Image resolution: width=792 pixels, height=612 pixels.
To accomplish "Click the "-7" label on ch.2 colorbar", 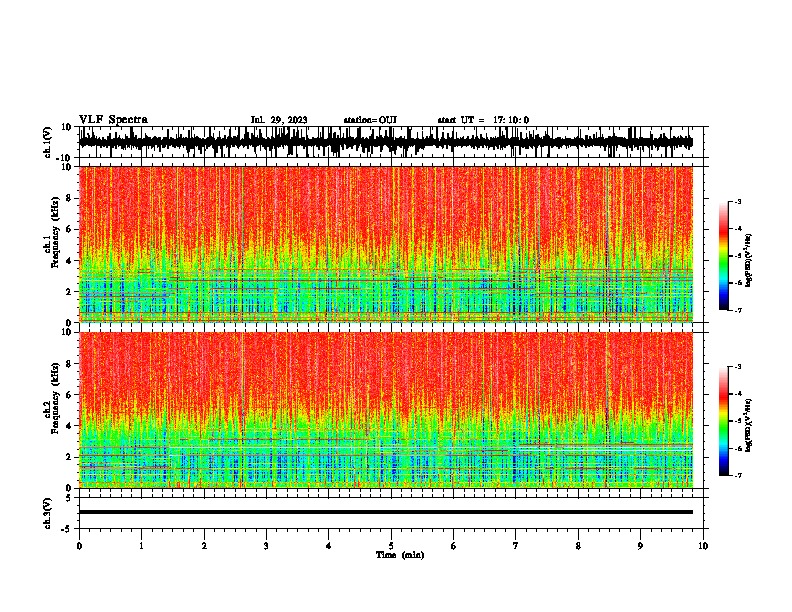I will point(737,476).
